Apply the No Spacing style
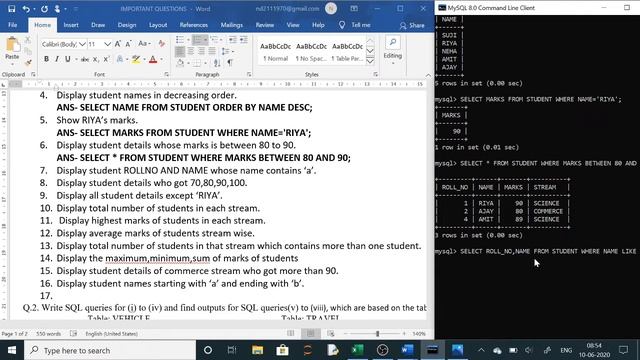The width and height of the screenshot is (640, 360). (311, 51)
